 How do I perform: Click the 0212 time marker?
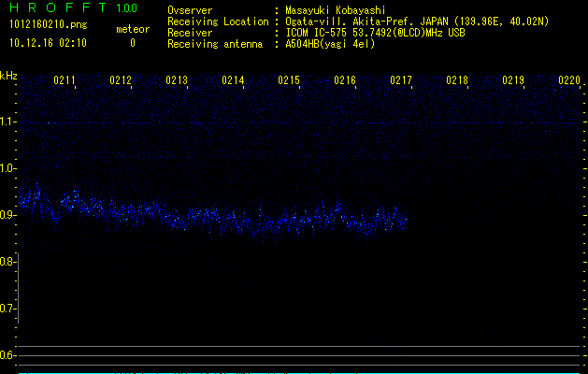[x=121, y=80]
